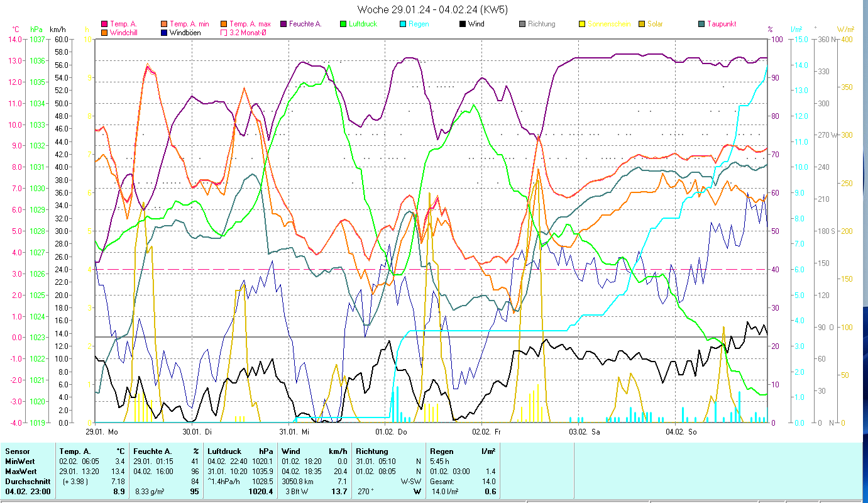Select the average pressure value 1028.5
Screen dimensions: 868x503
click(262, 482)
